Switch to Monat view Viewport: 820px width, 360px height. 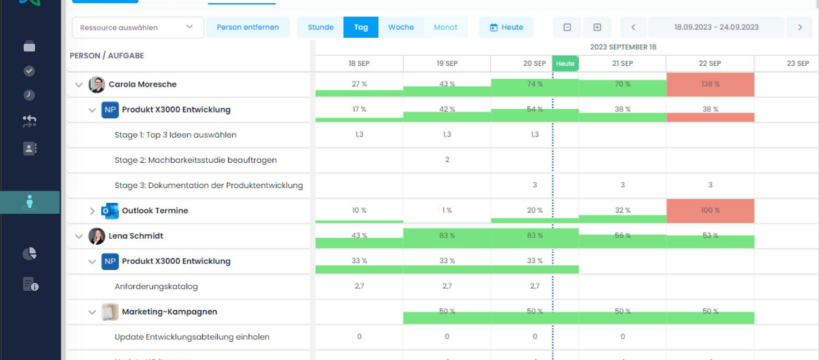[446, 27]
